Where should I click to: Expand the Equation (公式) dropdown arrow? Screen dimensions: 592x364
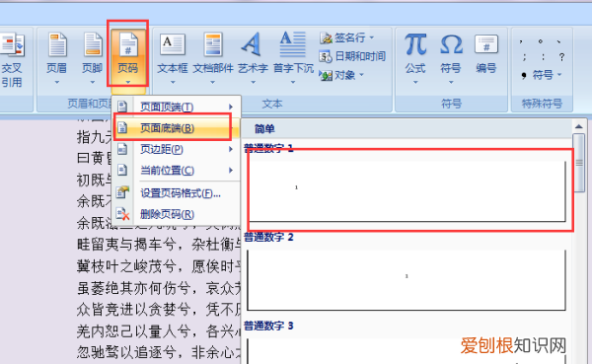pyautogui.click(x=415, y=82)
